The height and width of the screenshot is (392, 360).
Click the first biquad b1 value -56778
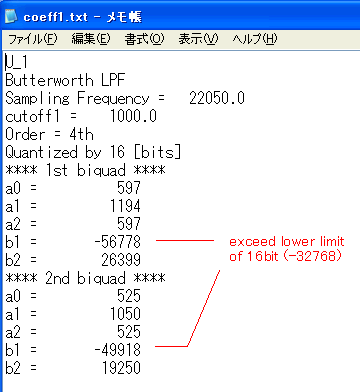pos(117,242)
